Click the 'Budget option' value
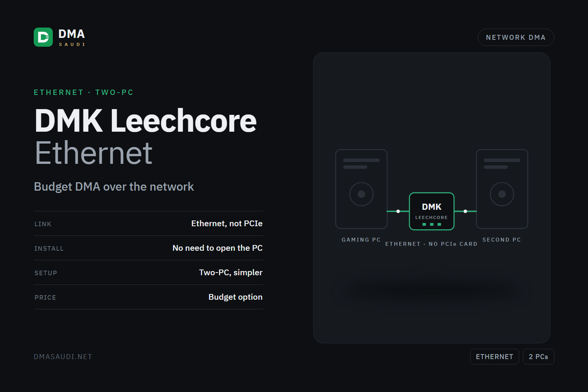The height and width of the screenshot is (392, 588). 235,297
